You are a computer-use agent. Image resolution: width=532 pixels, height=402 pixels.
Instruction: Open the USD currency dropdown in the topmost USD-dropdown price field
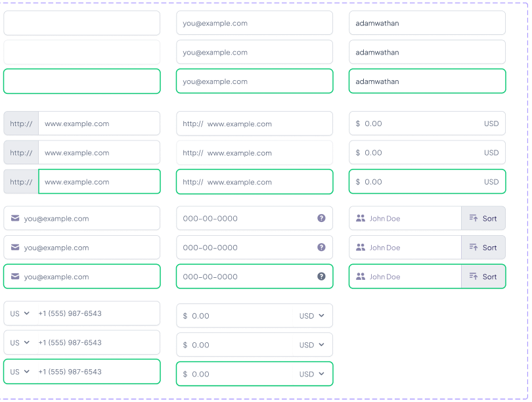pyautogui.click(x=311, y=315)
